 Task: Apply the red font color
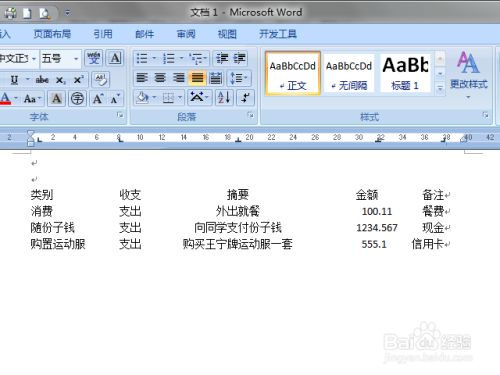[5, 98]
